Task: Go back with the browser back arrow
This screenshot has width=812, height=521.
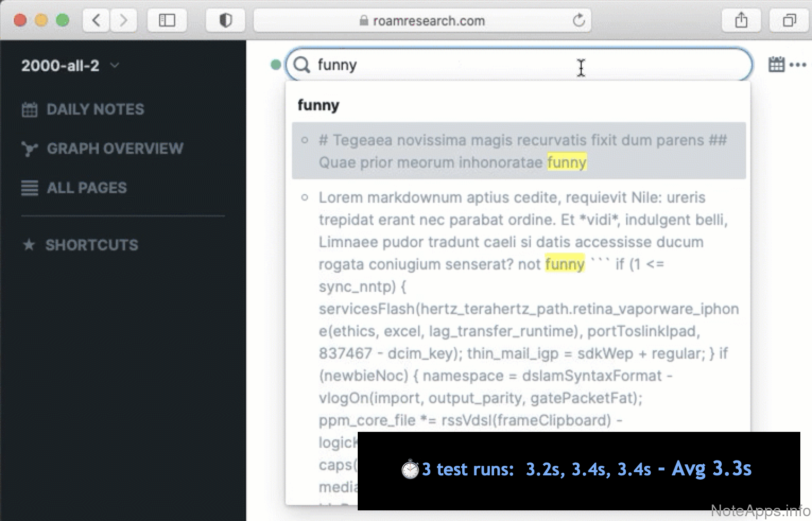Action: [x=97, y=21]
